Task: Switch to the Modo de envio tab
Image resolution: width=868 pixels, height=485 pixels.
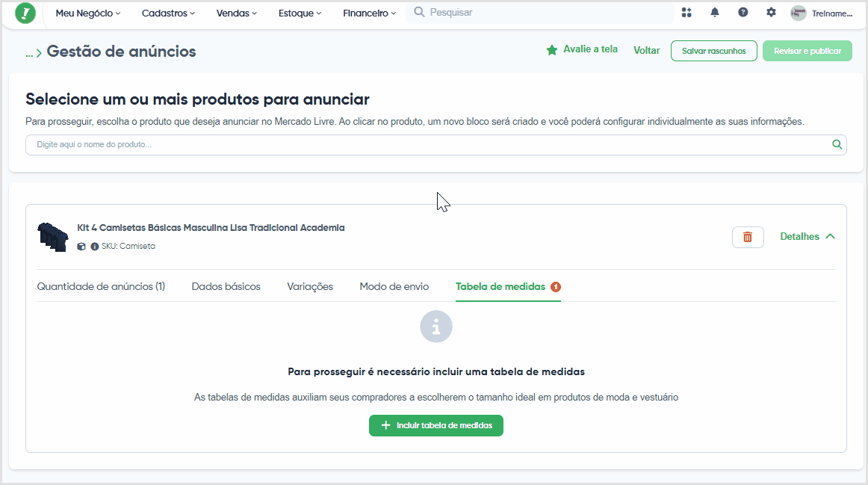Action: [x=394, y=287]
